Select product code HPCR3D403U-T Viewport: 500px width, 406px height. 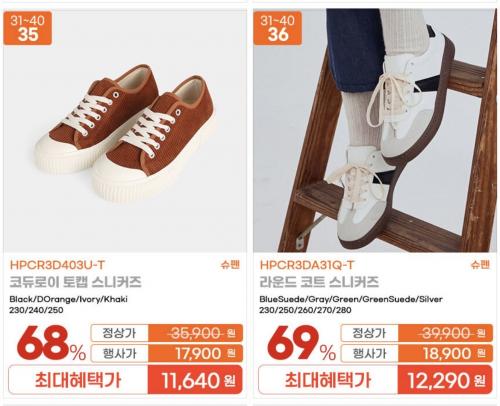point(57,265)
